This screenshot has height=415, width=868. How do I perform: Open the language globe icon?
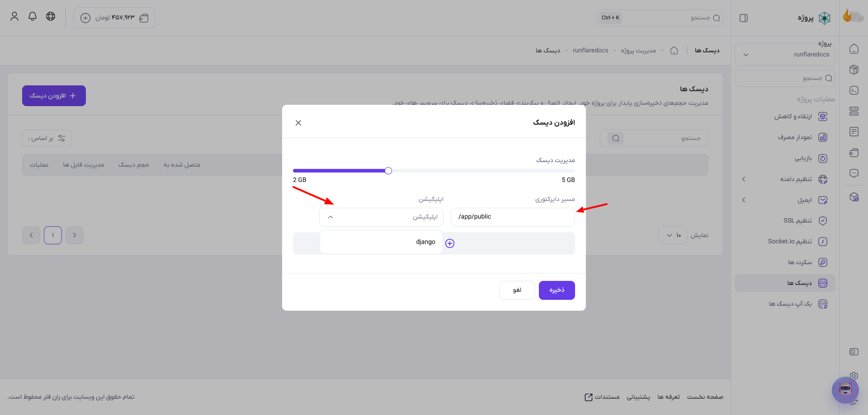pos(51,16)
